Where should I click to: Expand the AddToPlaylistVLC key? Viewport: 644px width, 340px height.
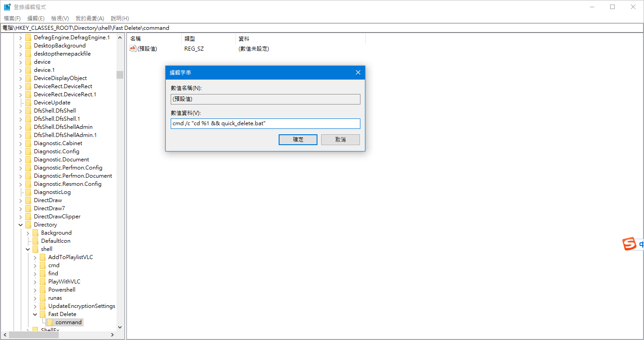35,257
